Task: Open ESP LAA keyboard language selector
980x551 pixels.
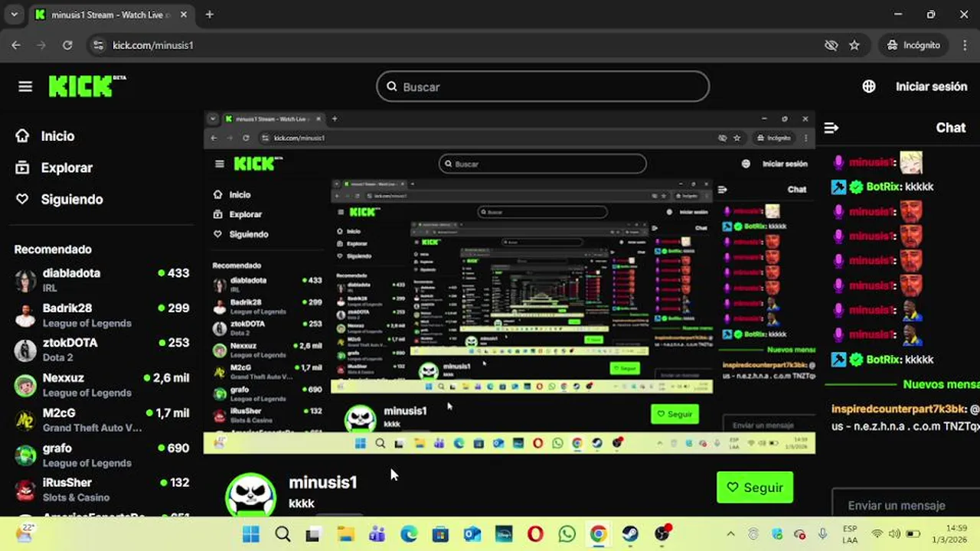Action: [850, 534]
